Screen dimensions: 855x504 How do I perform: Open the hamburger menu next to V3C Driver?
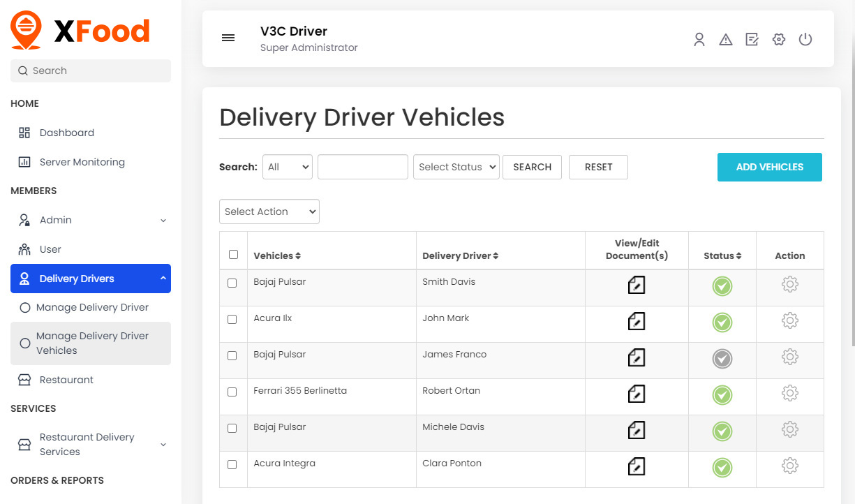pyautogui.click(x=228, y=38)
